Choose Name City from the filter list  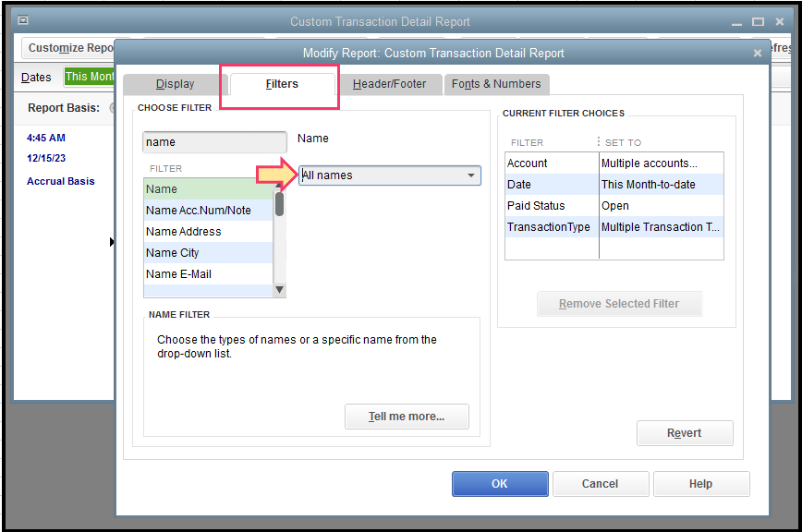tap(173, 253)
